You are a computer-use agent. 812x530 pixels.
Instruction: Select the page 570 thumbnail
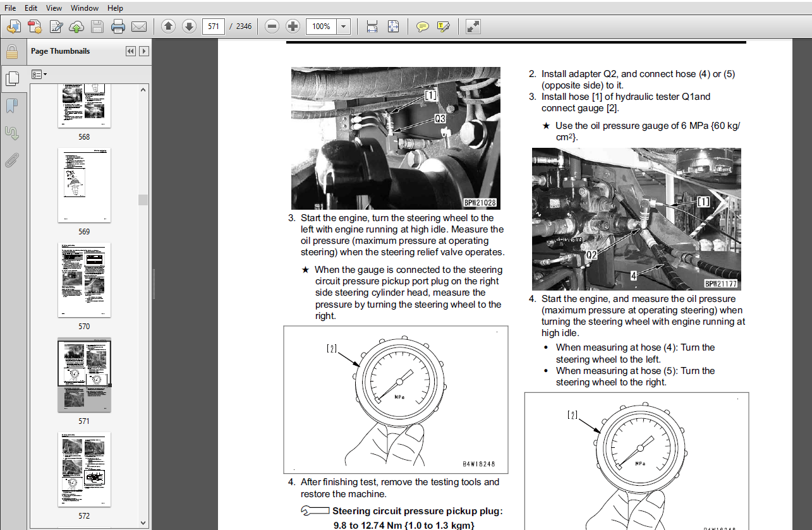click(84, 280)
